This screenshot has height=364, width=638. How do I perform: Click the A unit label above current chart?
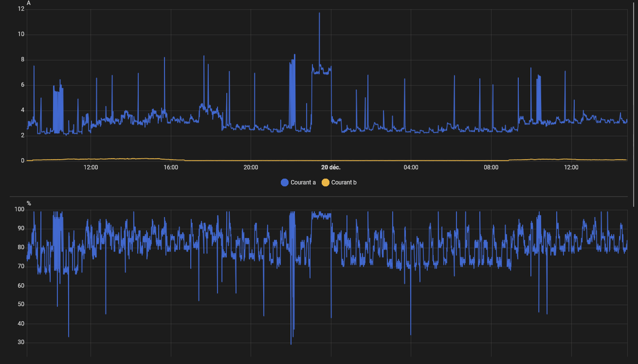pos(29,3)
